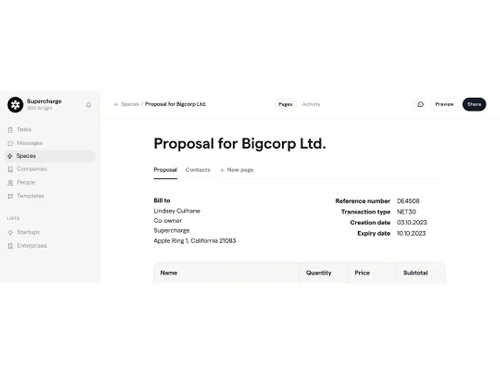Click reference number value DE4508
The width and height of the screenshot is (500, 375).
tap(408, 201)
